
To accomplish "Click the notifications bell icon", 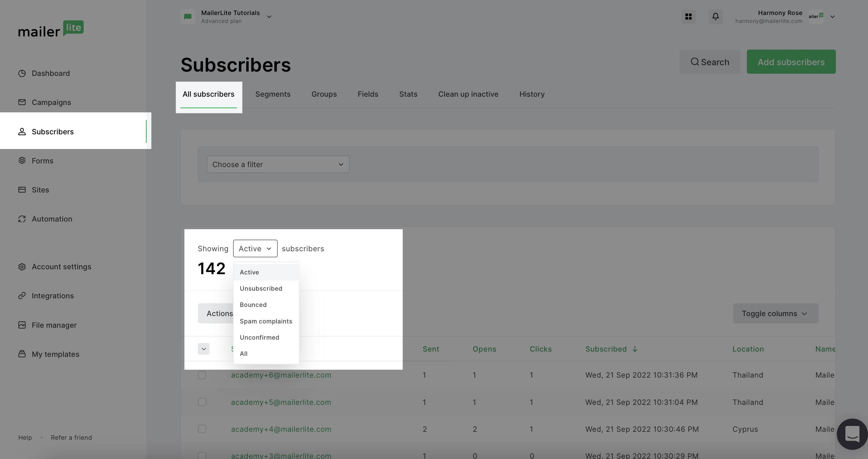I will (x=715, y=17).
